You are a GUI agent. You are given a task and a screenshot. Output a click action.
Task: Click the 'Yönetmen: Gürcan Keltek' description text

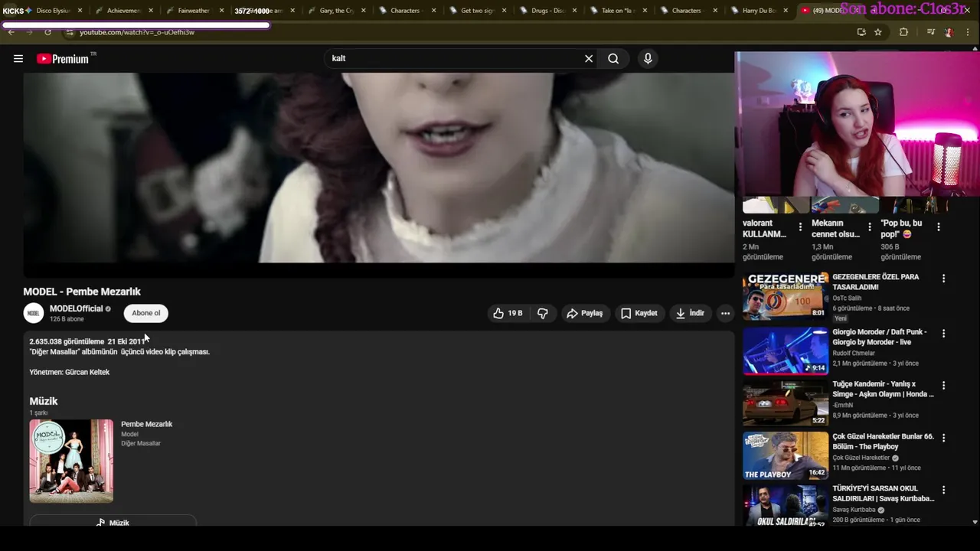point(70,372)
